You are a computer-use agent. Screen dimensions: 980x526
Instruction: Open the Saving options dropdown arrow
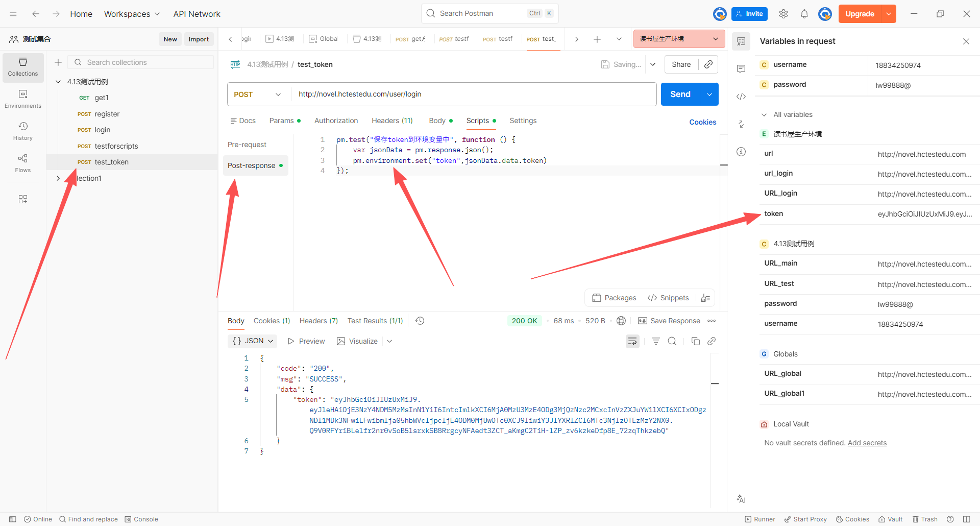(653, 64)
